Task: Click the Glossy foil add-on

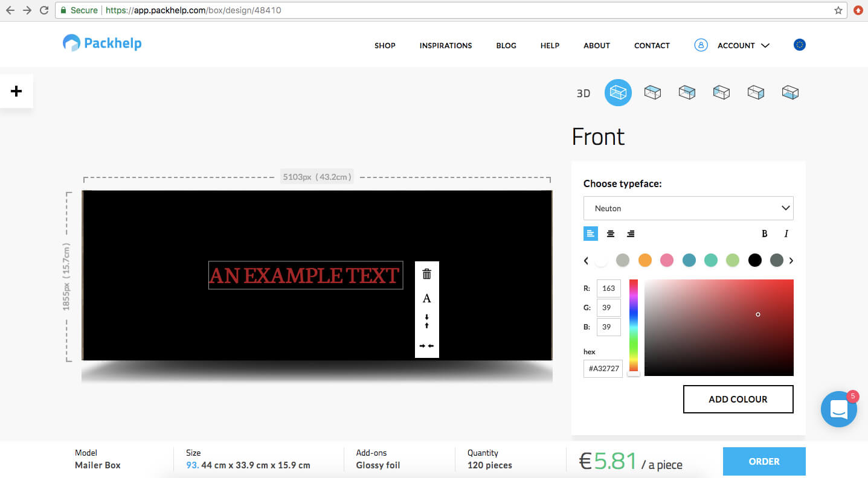Action: [x=378, y=465]
